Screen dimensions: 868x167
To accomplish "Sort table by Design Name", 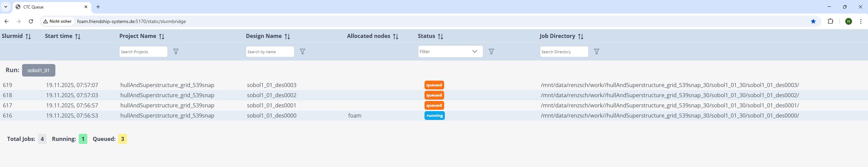I will (287, 36).
